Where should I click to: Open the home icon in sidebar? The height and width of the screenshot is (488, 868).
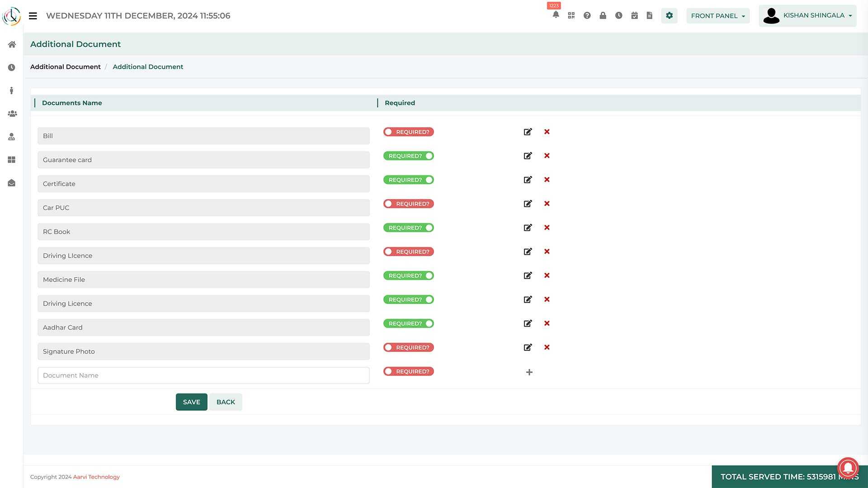click(x=12, y=44)
